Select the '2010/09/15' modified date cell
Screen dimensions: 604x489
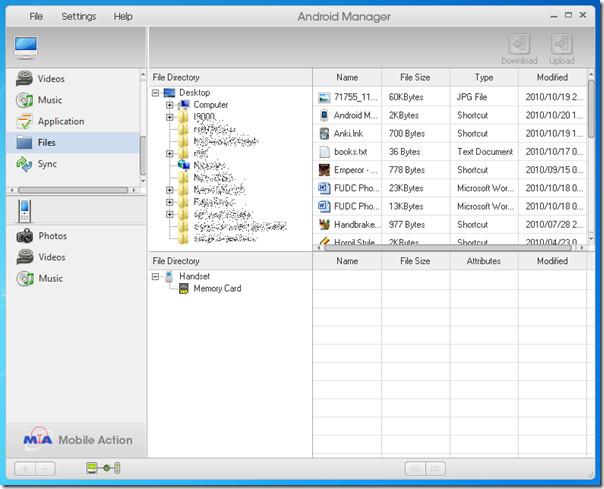(554, 170)
